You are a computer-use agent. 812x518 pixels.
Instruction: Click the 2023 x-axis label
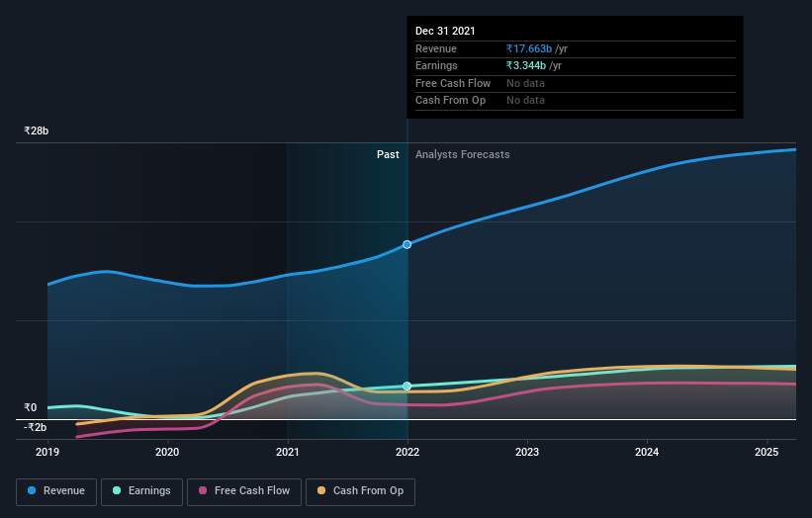(x=527, y=452)
